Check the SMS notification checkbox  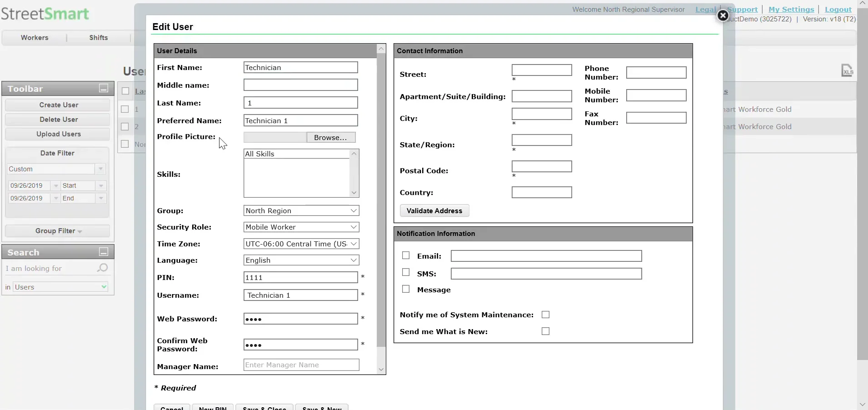406,272
